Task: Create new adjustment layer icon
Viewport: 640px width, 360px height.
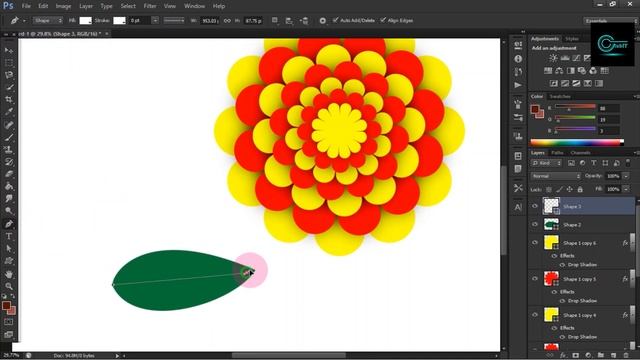Action: click(x=588, y=356)
